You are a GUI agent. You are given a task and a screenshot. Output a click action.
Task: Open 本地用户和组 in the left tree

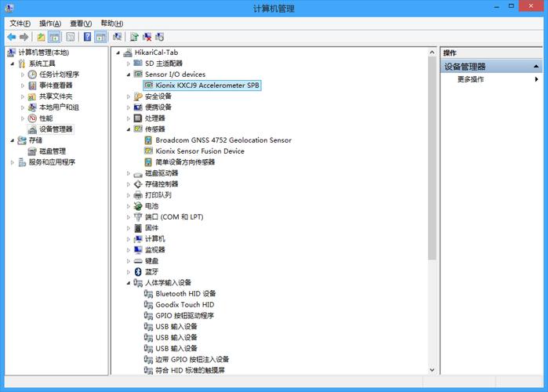pyautogui.click(x=59, y=107)
